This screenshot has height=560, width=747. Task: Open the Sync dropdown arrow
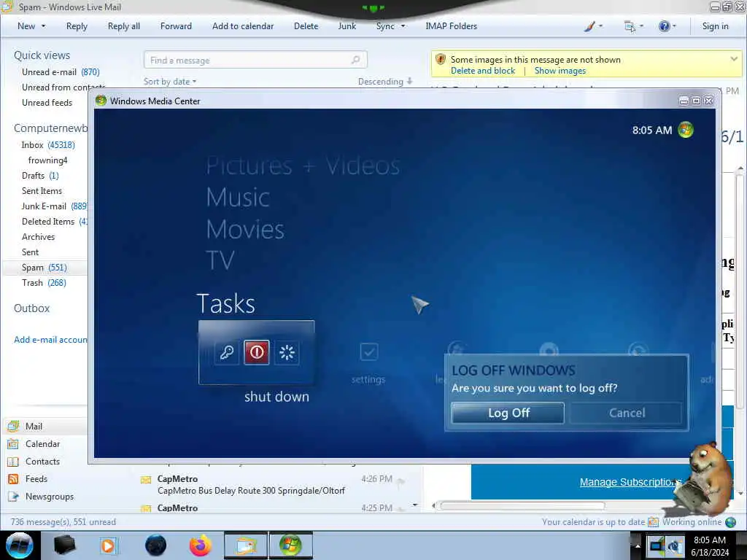(403, 26)
